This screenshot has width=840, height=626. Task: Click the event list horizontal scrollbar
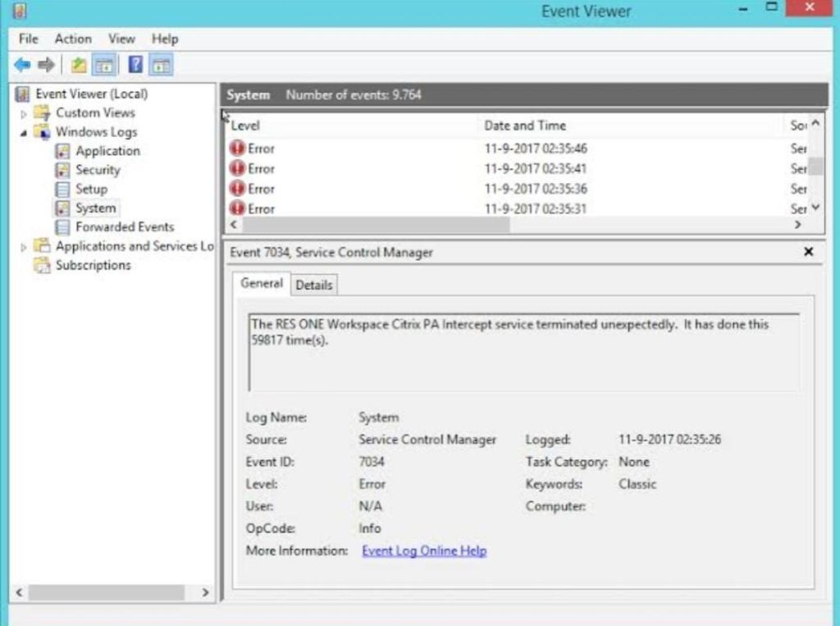click(369, 225)
